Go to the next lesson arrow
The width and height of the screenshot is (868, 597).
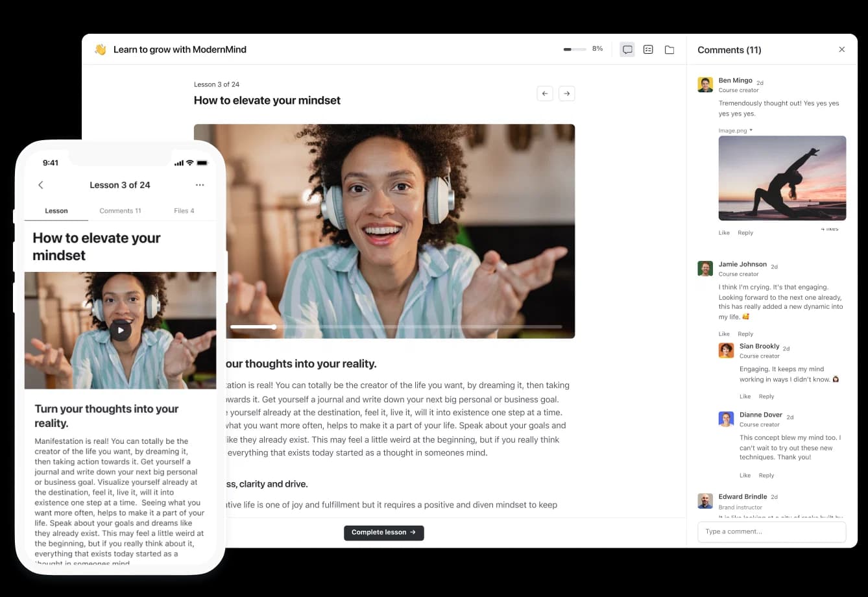tap(567, 93)
